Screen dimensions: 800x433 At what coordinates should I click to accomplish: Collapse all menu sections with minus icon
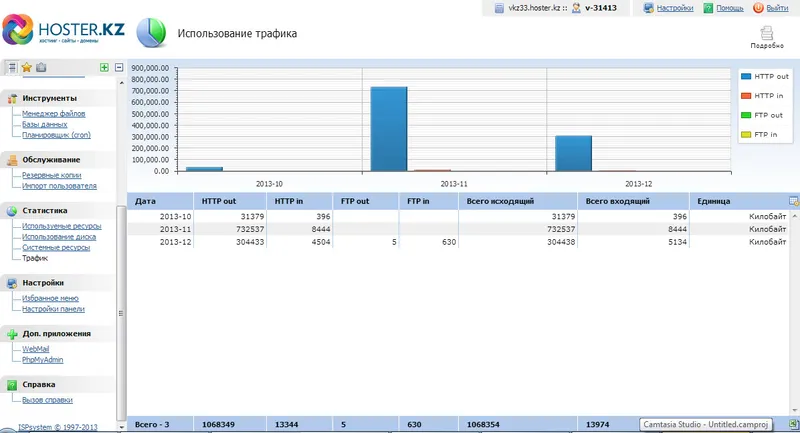pos(119,67)
